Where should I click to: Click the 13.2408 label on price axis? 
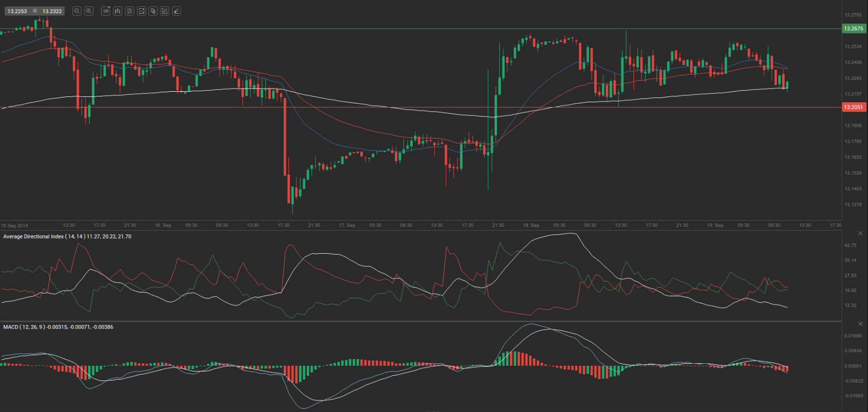pos(853,62)
